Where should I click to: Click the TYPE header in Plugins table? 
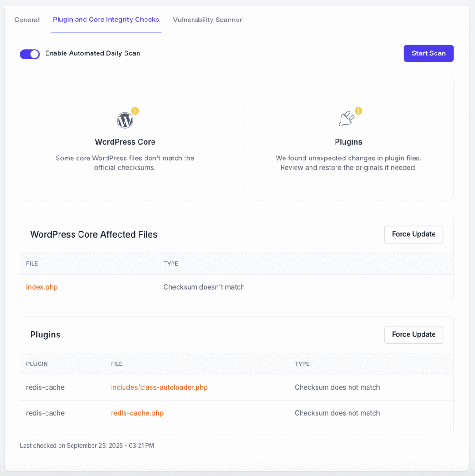click(302, 364)
